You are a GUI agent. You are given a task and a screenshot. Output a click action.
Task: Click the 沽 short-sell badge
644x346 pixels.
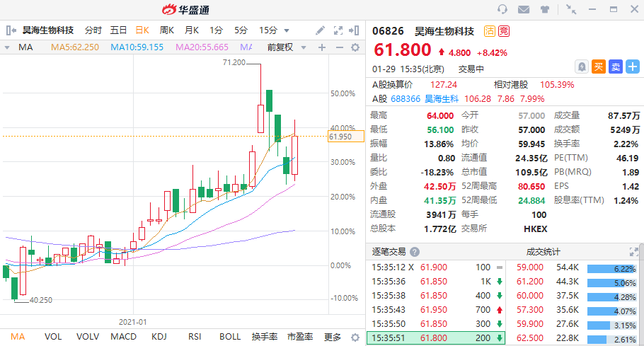[490, 31]
